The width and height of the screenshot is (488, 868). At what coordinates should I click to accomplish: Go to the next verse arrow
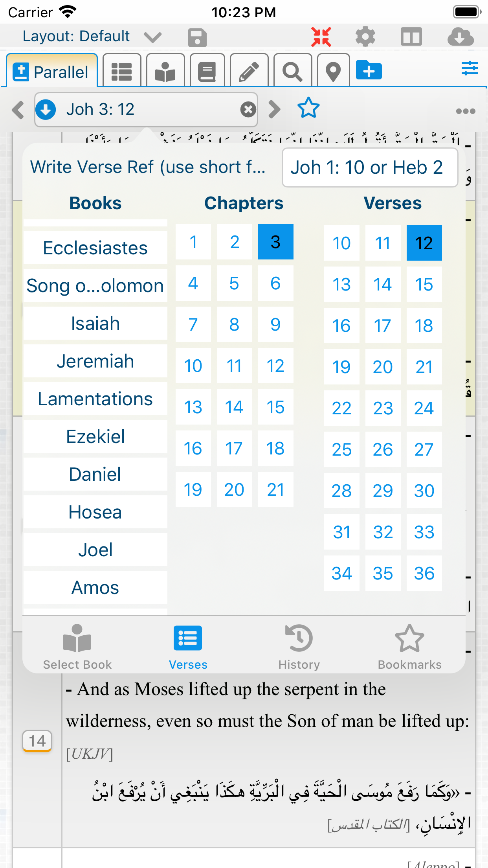[x=275, y=109]
